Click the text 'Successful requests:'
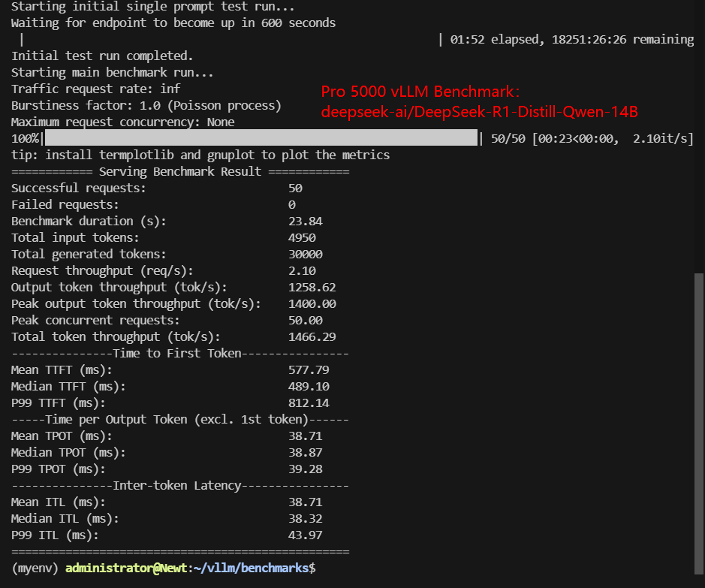The image size is (705, 588). coord(79,188)
